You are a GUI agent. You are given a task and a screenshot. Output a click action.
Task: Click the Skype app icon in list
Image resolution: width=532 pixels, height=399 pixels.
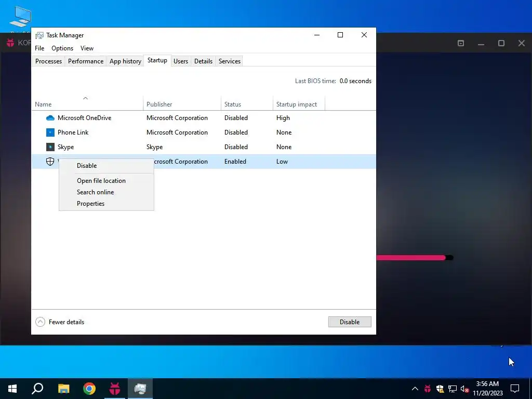point(50,147)
